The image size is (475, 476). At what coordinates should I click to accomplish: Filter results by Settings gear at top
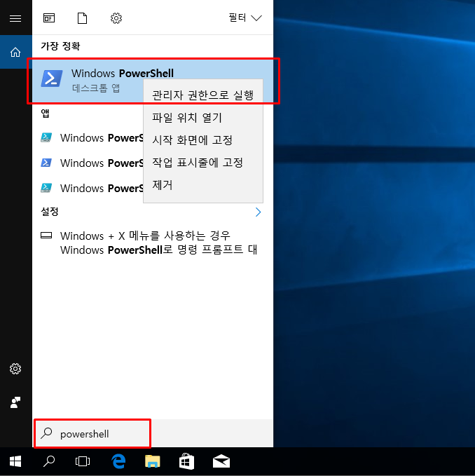[x=116, y=18]
